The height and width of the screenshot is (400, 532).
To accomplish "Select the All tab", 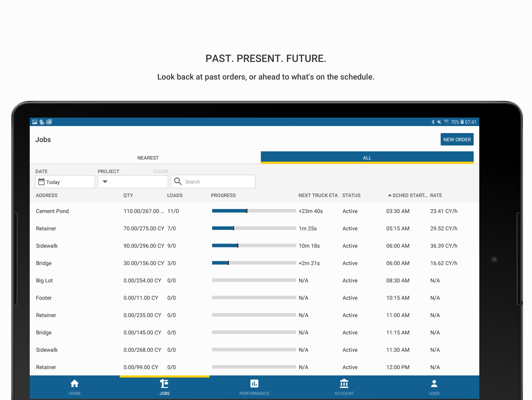I will (367, 158).
